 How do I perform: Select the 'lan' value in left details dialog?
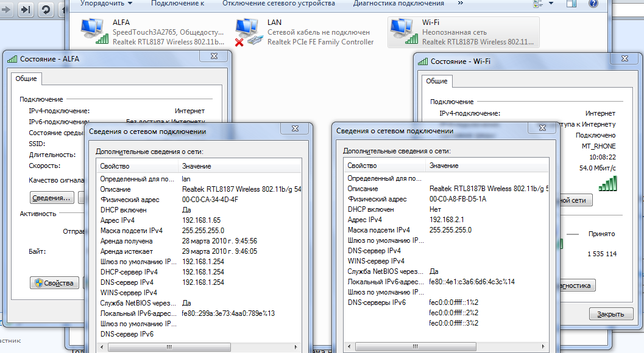(186, 179)
